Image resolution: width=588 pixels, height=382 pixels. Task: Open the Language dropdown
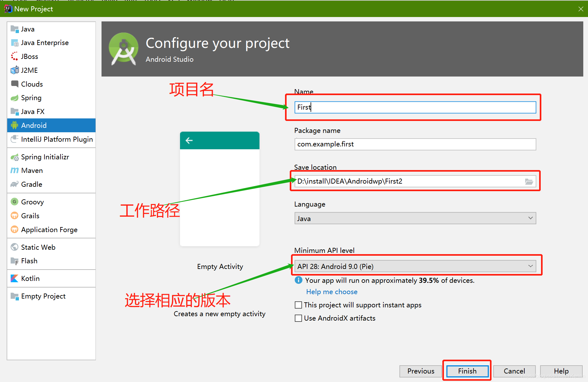(415, 218)
